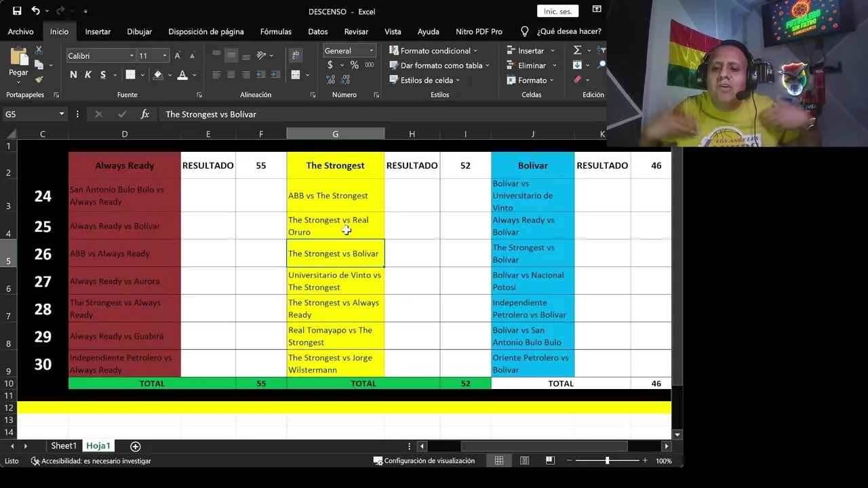Save the workbook with the floppy icon
This screenshot has height=488, width=868.
tap(17, 11)
